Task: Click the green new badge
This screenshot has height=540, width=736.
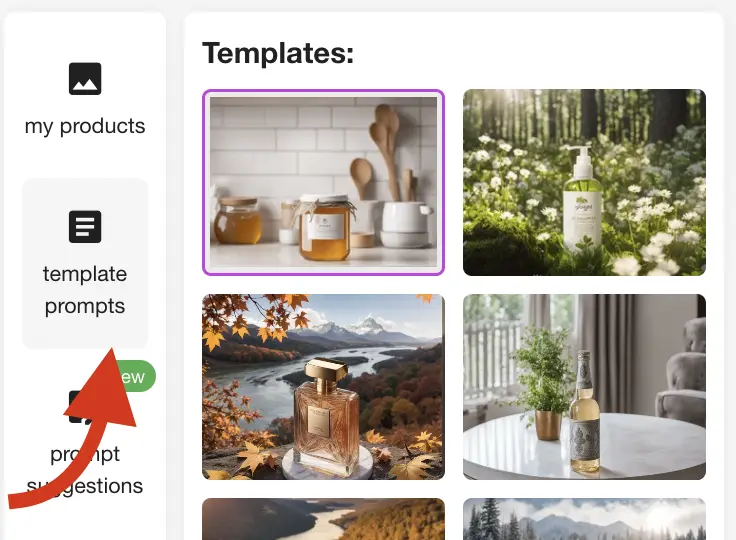Action: pyautogui.click(x=132, y=376)
